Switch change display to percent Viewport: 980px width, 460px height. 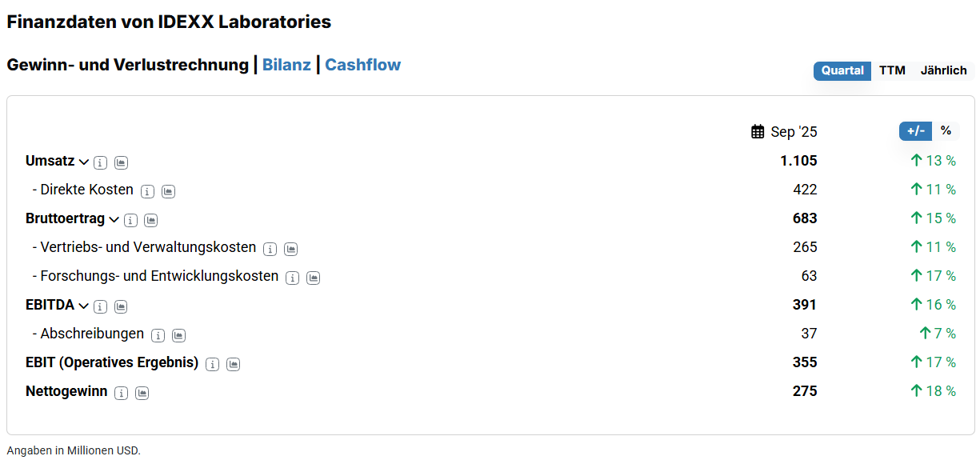[x=946, y=130]
